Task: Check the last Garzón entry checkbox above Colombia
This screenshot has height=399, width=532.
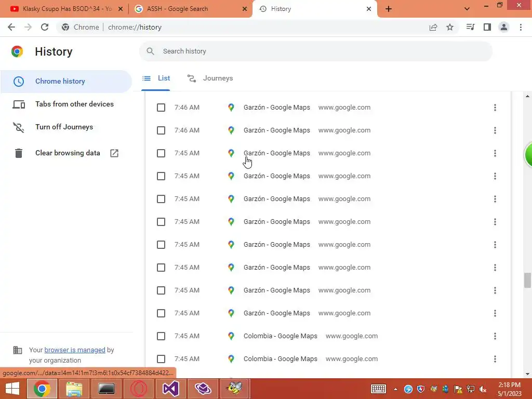Action: 161,313
